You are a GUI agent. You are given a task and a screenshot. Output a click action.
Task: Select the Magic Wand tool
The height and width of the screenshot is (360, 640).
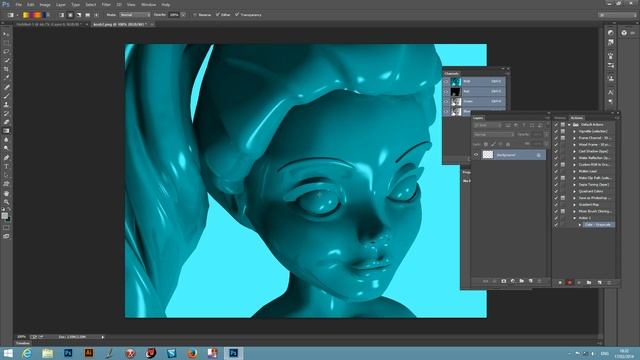pos(6,60)
